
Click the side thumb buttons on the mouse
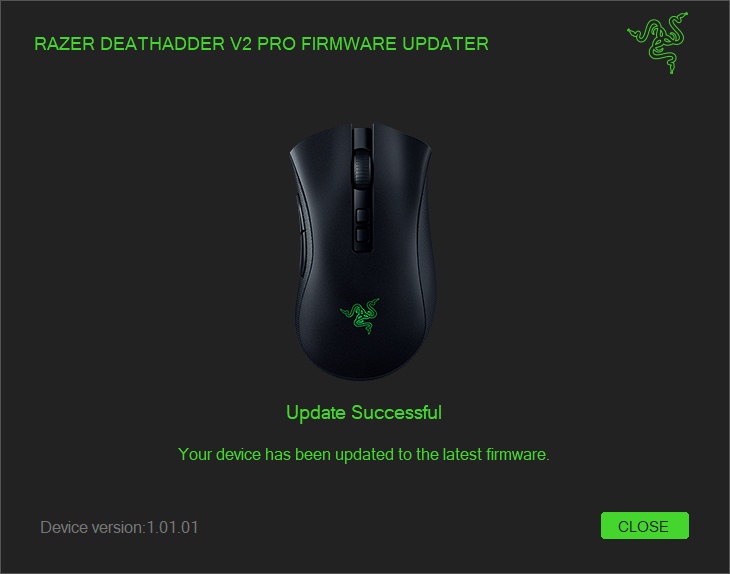(300, 235)
